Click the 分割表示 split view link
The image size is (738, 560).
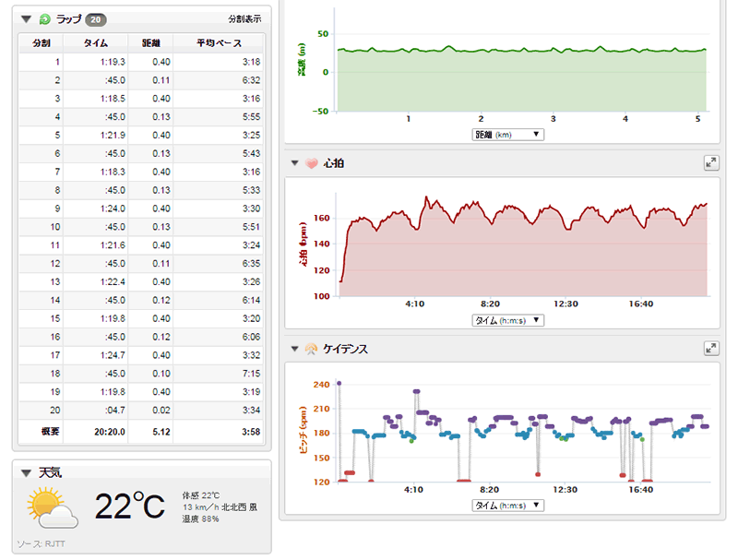pyautogui.click(x=244, y=18)
